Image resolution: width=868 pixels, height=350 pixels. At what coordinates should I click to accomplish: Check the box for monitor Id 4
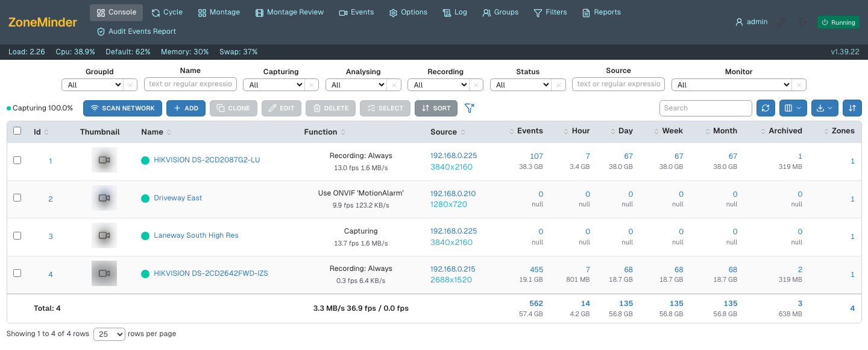(x=17, y=273)
